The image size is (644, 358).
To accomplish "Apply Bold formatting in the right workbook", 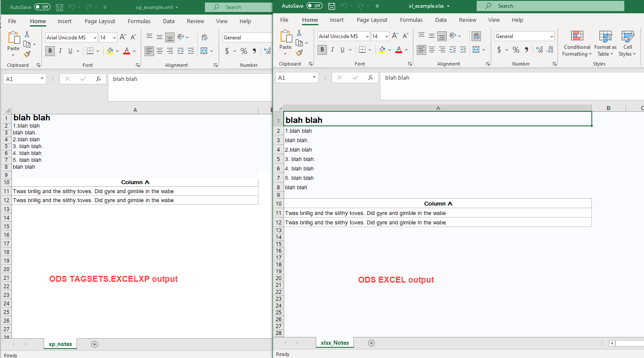I will pyautogui.click(x=322, y=50).
